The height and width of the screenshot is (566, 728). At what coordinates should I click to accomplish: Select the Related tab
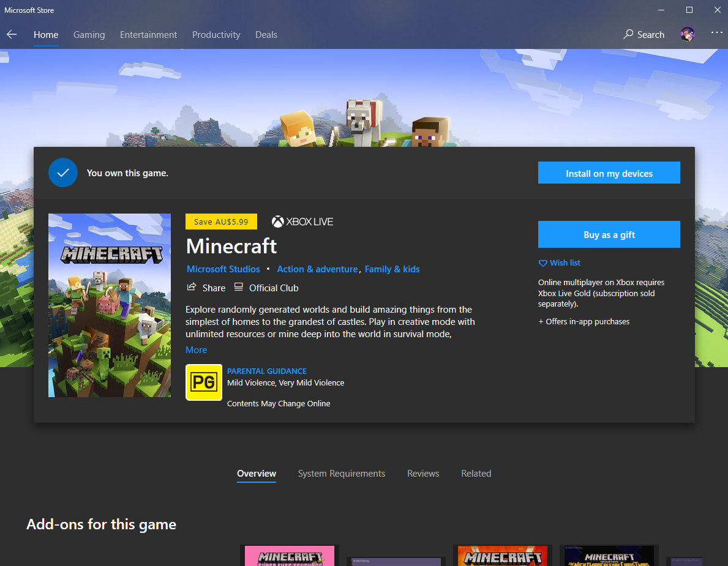476,474
